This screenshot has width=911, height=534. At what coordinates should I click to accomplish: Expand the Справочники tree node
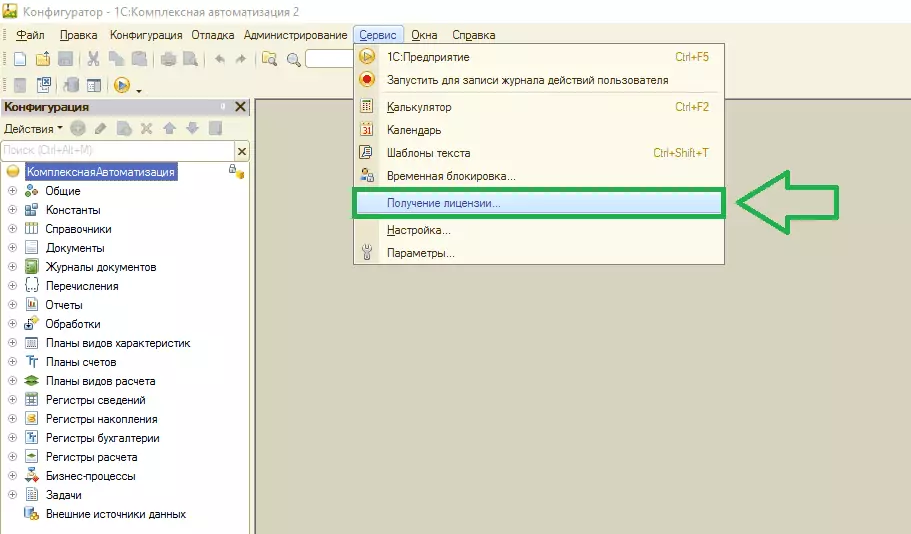coord(13,229)
